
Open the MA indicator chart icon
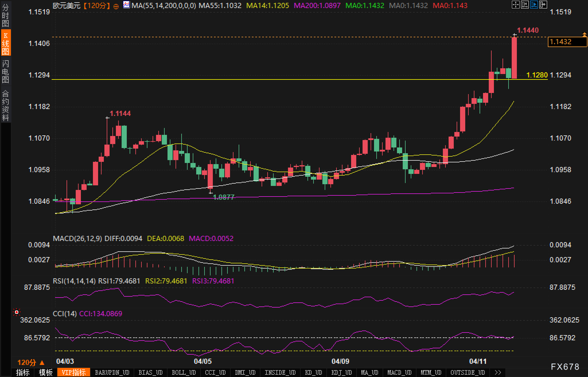pos(126,5)
